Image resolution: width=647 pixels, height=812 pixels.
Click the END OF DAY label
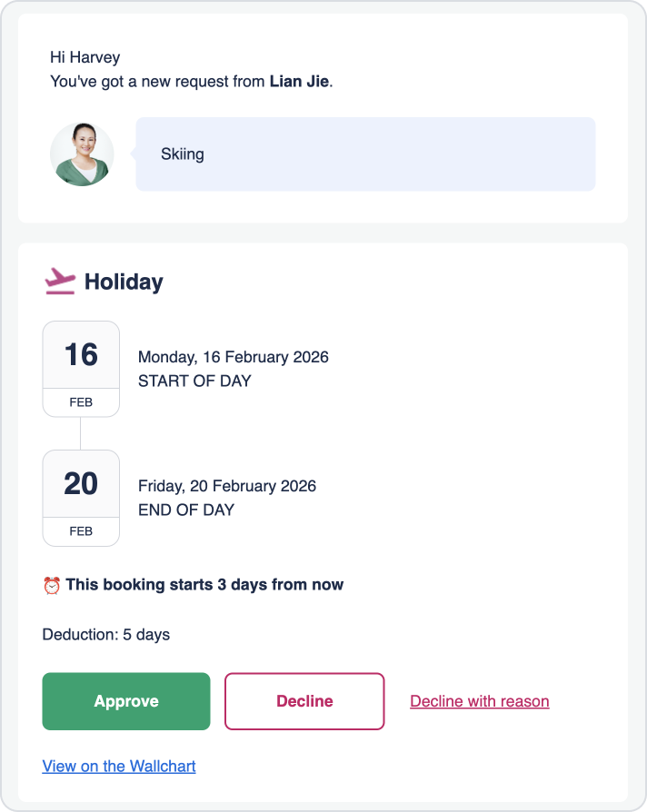tap(185, 510)
